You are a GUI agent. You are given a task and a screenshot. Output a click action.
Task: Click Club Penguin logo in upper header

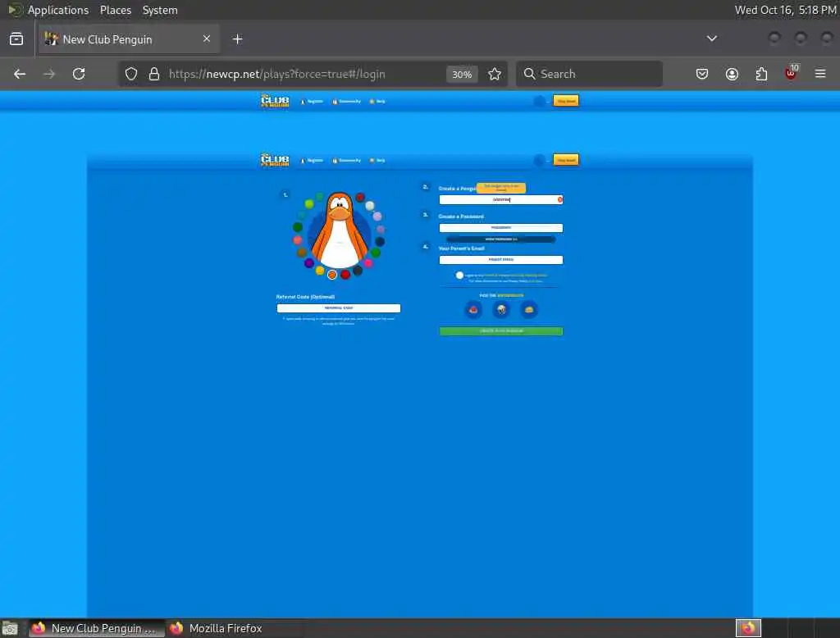[275, 101]
